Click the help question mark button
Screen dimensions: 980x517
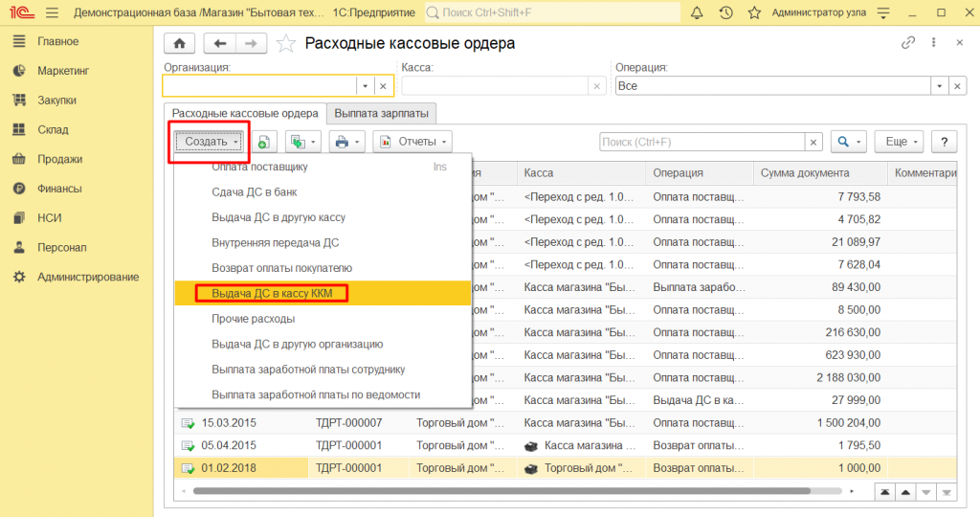coord(945,142)
